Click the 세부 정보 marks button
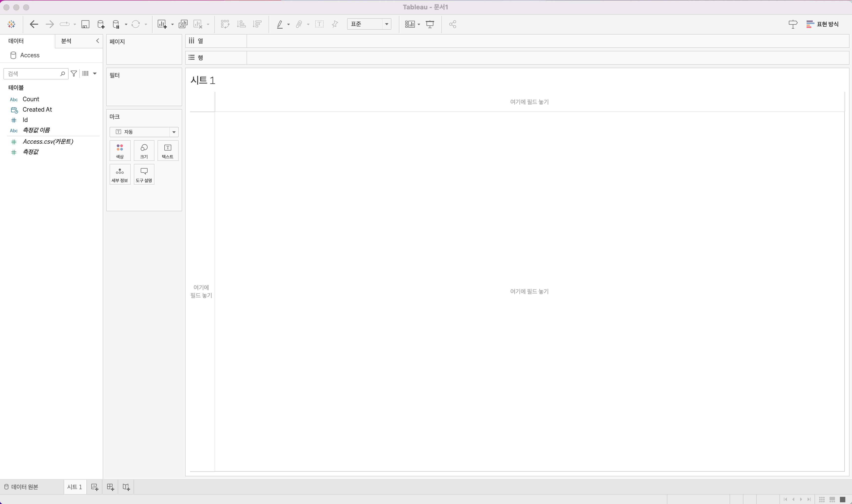The height and width of the screenshot is (504, 852). click(x=120, y=174)
